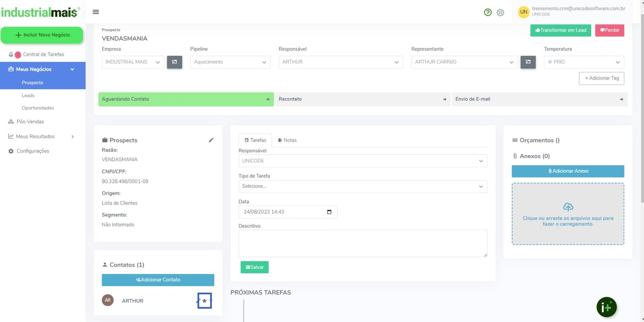The height and width of the screenshot is (322, 644).
Task: Click the icon button beside Representante field
Action: point(528,62)
